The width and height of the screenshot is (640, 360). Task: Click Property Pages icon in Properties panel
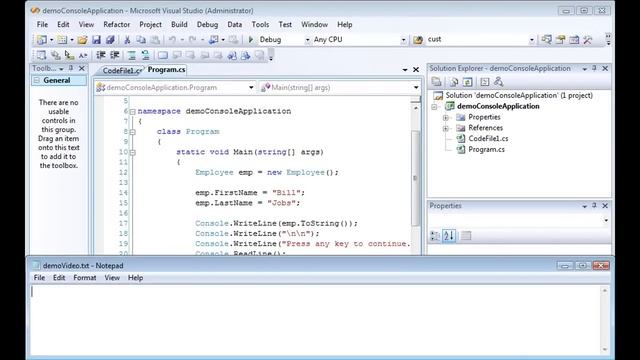pyautogui.click(x=466, y=236)
